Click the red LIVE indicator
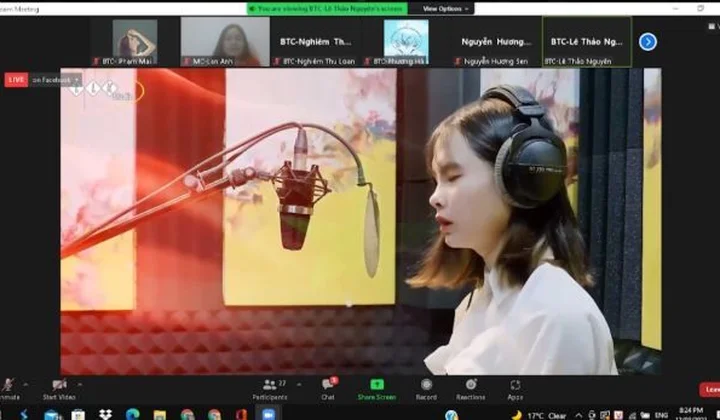Image resolution: width=720 pixels, height=420 pixels. (x=16, y=79)
